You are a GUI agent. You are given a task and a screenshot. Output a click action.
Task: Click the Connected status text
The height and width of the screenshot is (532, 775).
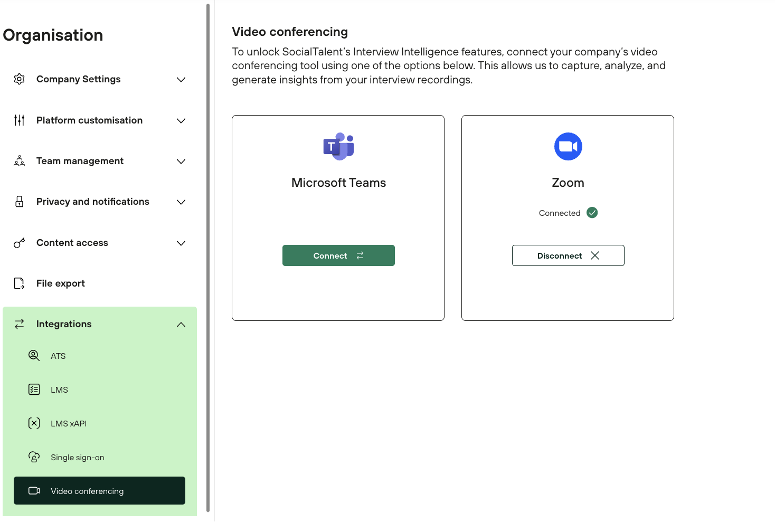click(x=560, y=213)
